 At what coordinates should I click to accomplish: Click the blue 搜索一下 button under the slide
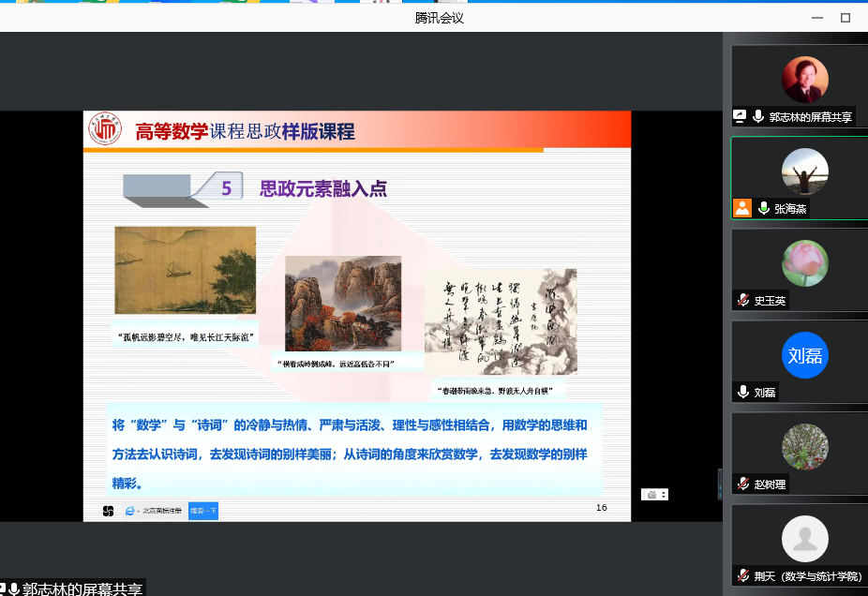[x=203, y=511]
